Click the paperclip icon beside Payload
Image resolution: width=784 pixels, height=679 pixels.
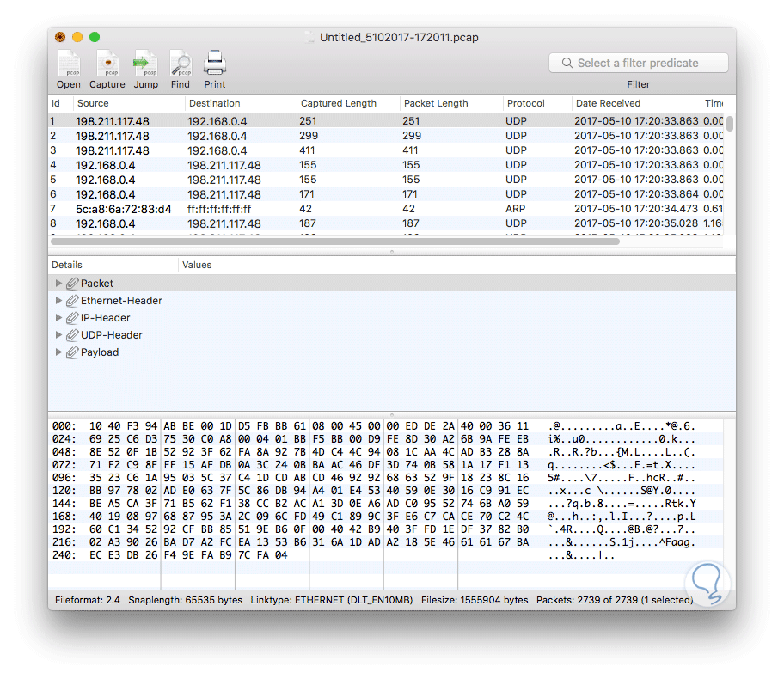click(72, 352)
